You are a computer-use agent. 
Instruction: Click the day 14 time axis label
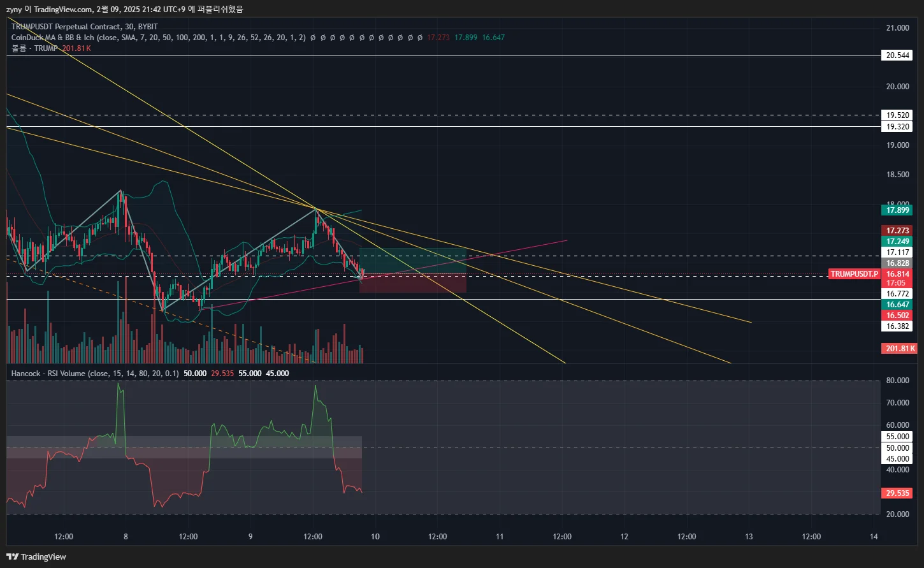coord(874,537)
